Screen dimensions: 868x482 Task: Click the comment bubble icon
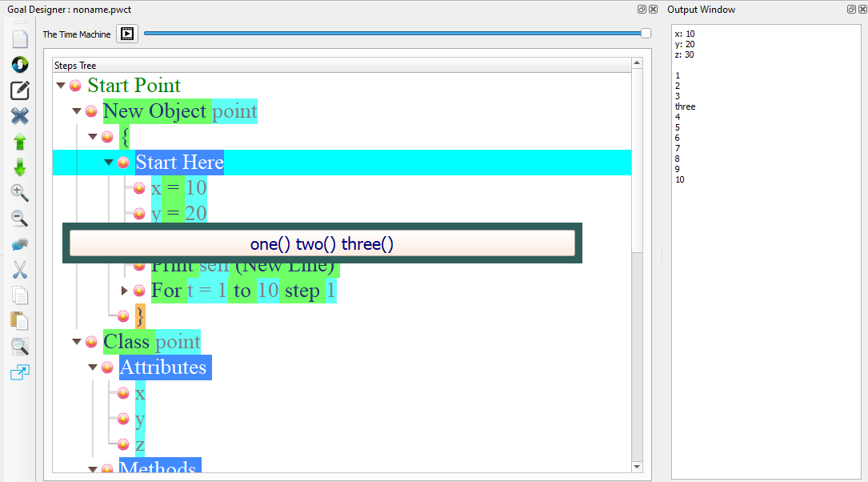tap(19, 244)
